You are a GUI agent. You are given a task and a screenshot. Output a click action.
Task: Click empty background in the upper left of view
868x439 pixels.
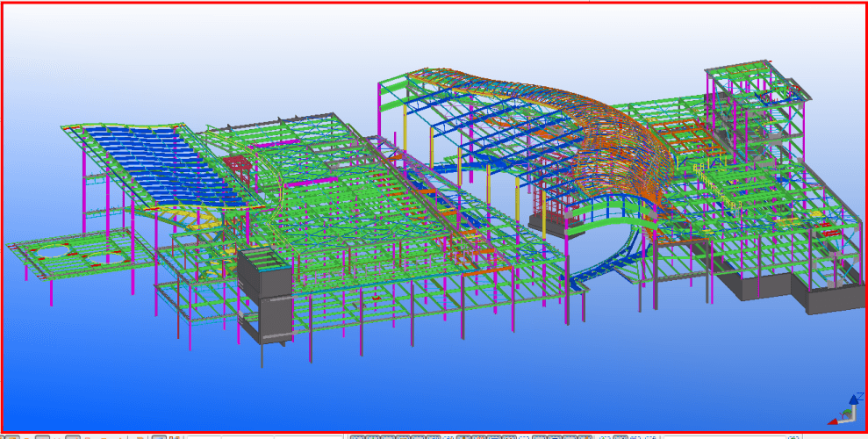88,53
